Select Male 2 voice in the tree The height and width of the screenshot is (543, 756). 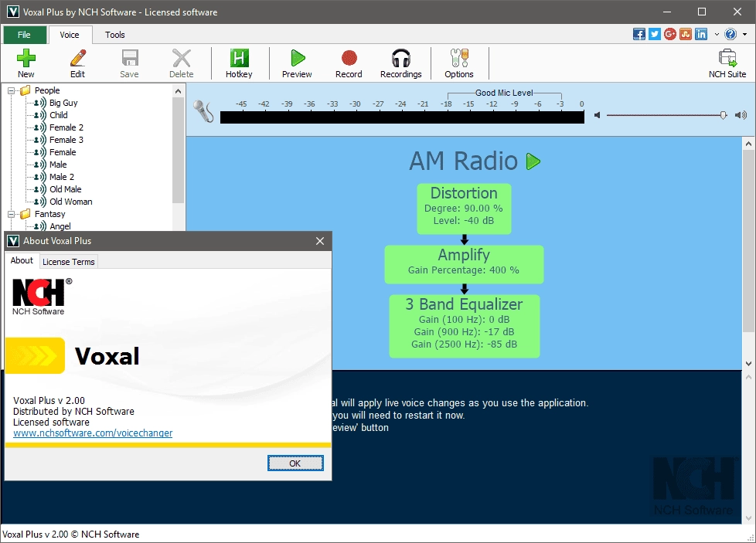pyautogui.click(x=62, y=177)
